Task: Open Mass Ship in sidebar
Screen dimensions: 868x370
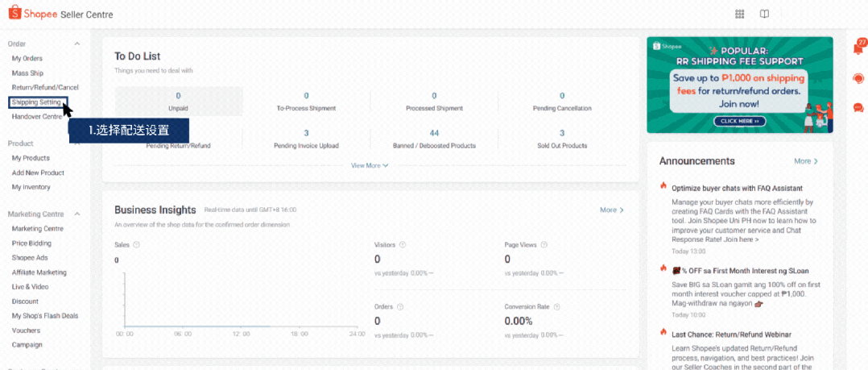Action: [27, 73]
